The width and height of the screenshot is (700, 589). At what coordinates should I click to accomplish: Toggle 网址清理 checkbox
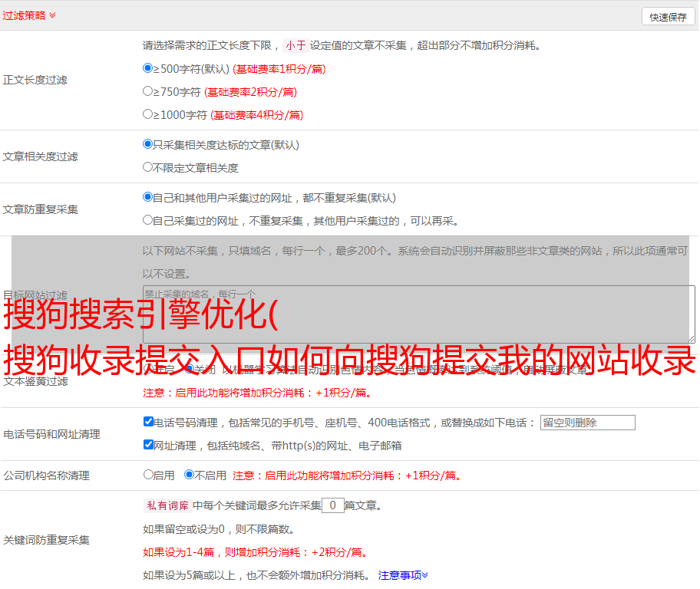pyautogui.click(x=148, y=444)
